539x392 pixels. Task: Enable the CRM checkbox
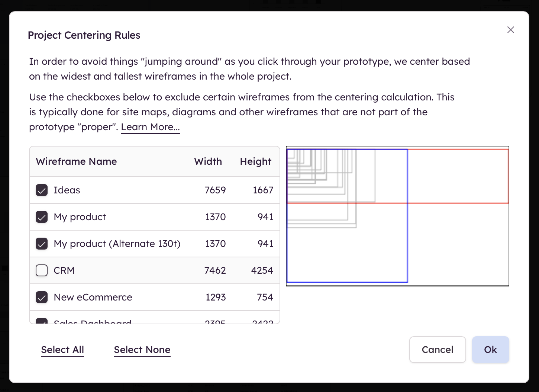(x=41, y=270)
